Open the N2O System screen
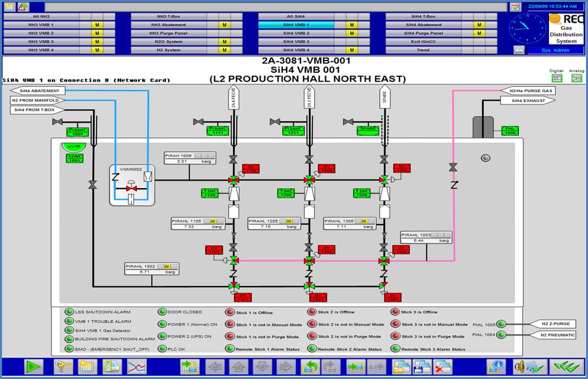Image resolution: width=588 pixels, height=379 pixels. tap(169, 42)
